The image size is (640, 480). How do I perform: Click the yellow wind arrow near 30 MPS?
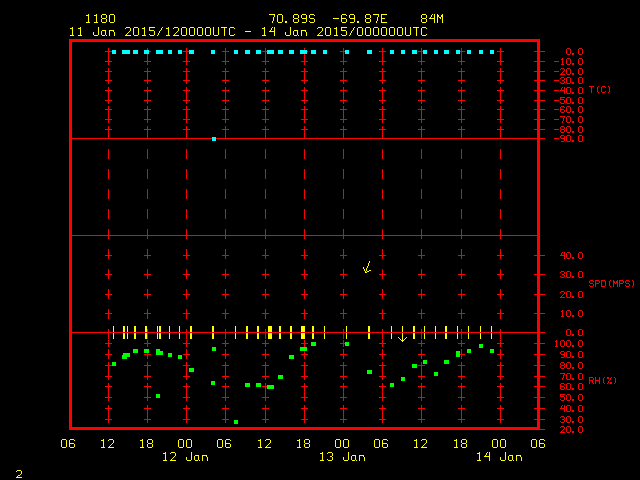pyautogui.click(x=367, y=267)
